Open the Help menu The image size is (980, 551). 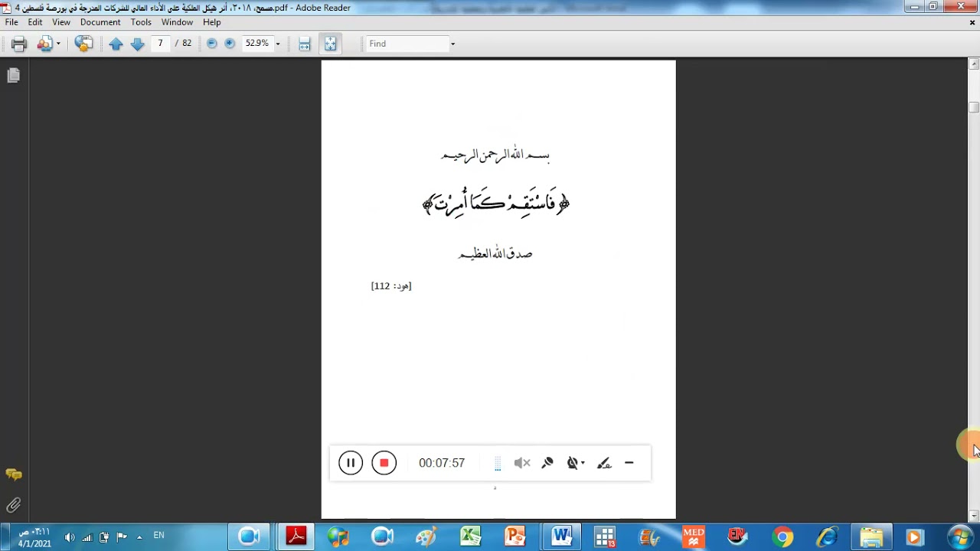pos(212,22)
